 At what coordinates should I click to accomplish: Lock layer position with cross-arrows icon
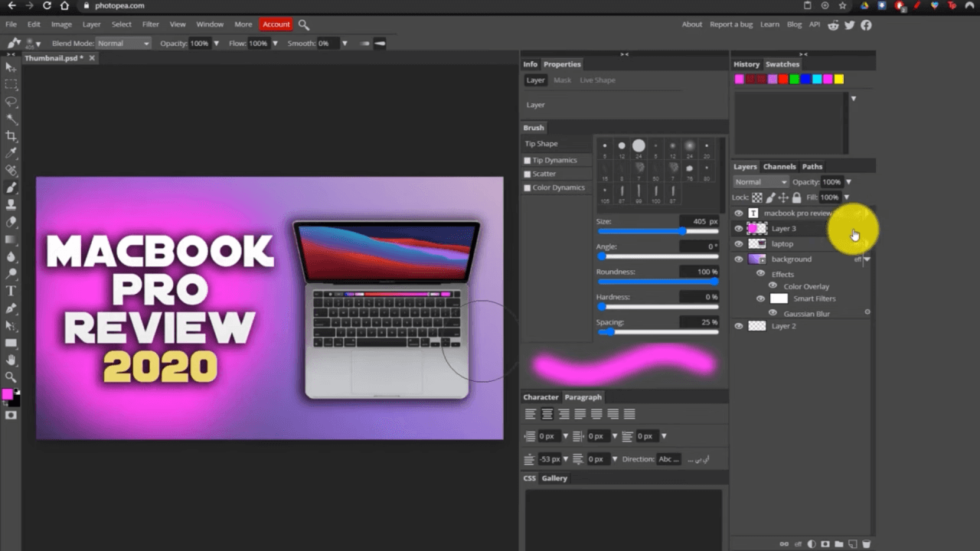tap(783, 197)
